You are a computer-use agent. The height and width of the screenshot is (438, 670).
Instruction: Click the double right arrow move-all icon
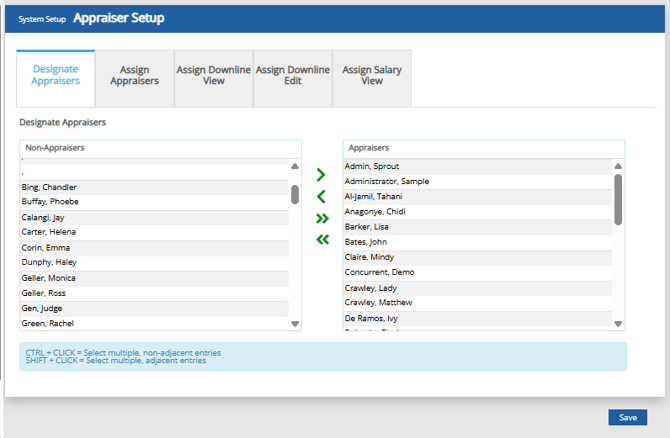321,218
